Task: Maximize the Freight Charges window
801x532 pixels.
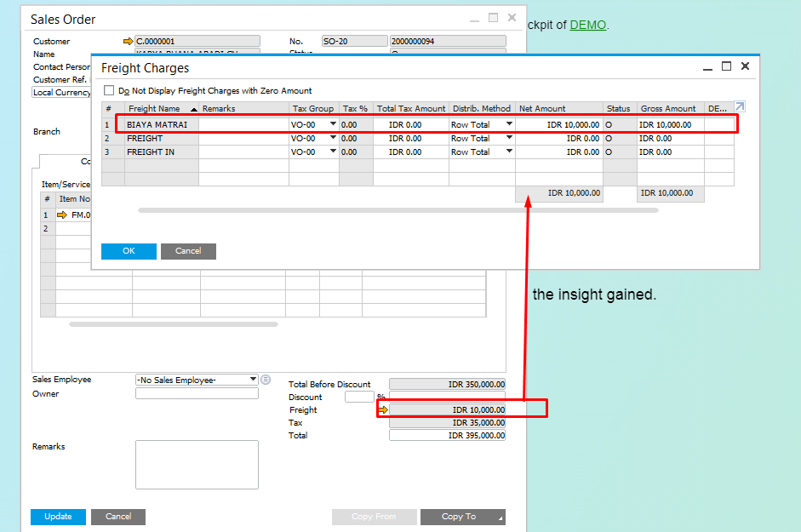Action: point(726,66)
